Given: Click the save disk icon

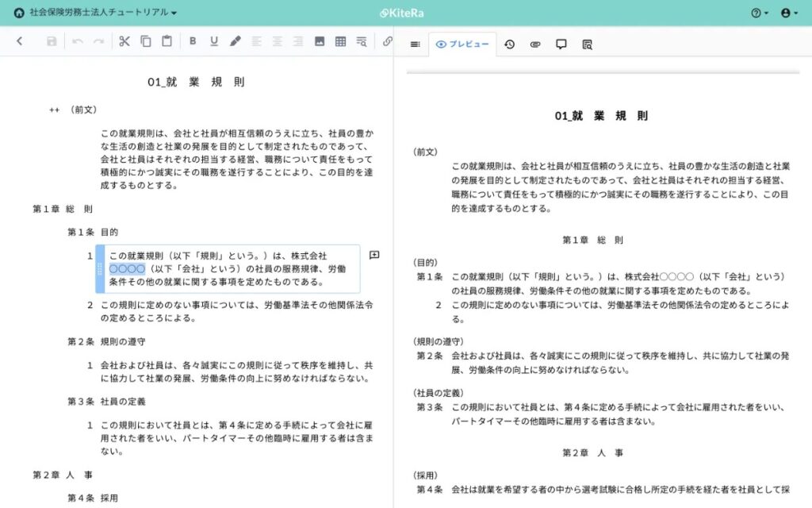Looking at the screenshot, I should click(52, 41).
